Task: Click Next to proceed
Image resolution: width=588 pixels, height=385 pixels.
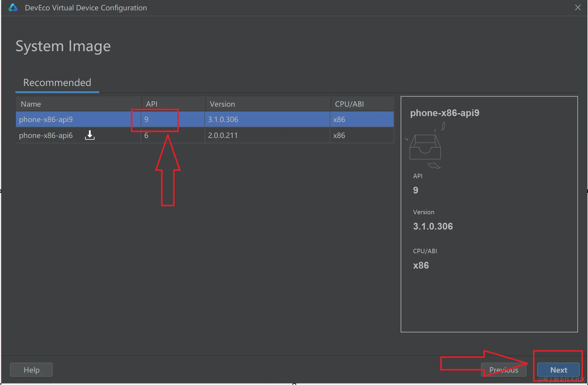Action: pos(558,370)
